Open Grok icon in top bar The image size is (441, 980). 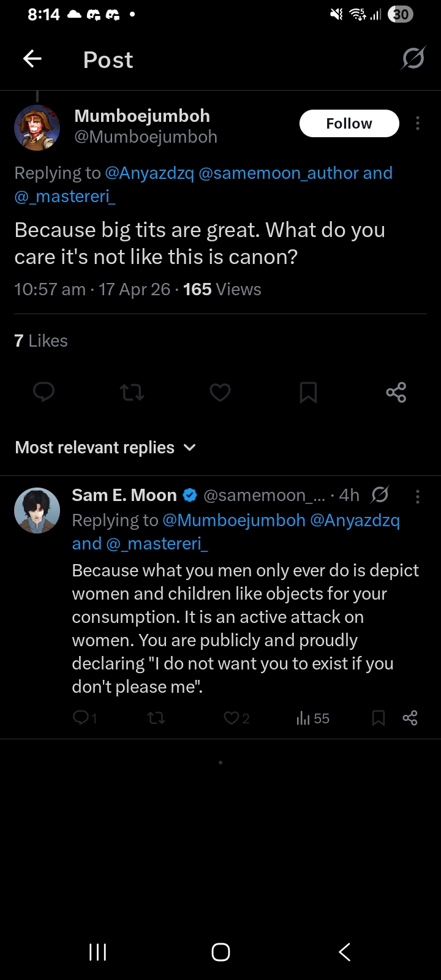click(x=413, y=59)
